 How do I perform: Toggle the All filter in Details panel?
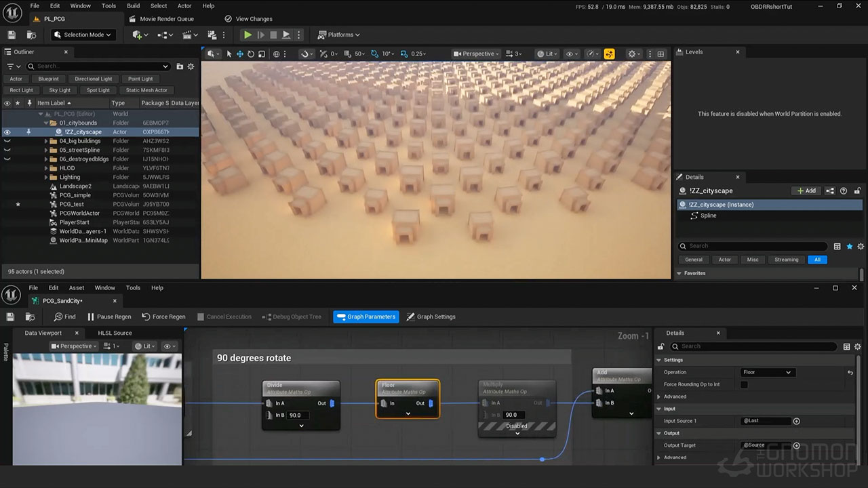pos(817,260)
